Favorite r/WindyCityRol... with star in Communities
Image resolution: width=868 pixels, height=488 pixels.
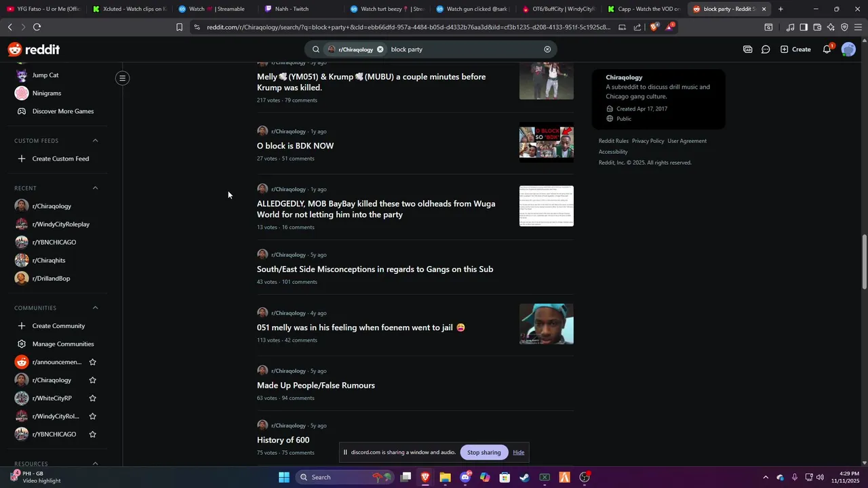click(92, 416)
